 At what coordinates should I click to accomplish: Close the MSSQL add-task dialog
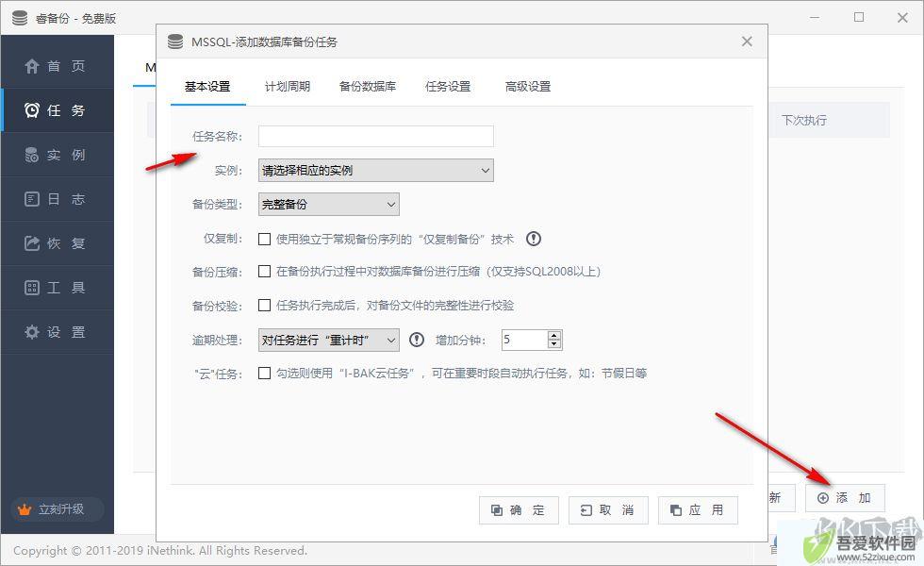click(x=747, y=42)
